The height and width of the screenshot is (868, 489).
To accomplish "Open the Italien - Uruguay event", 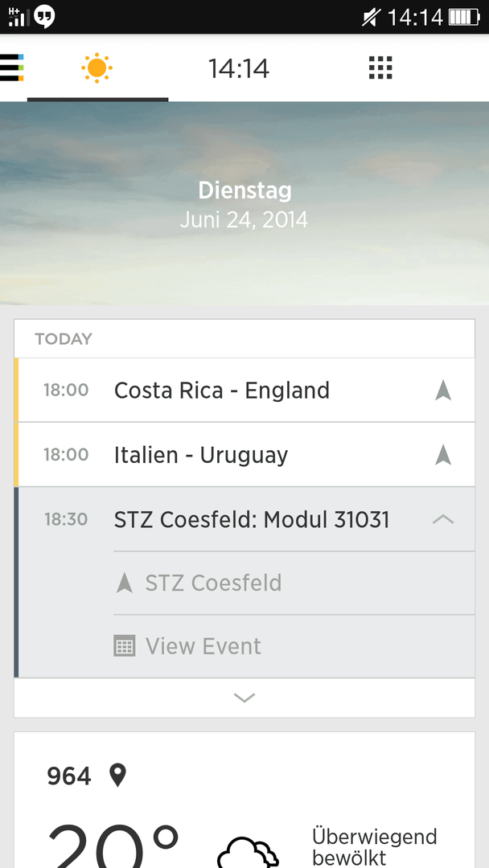I will click(244, 455).
